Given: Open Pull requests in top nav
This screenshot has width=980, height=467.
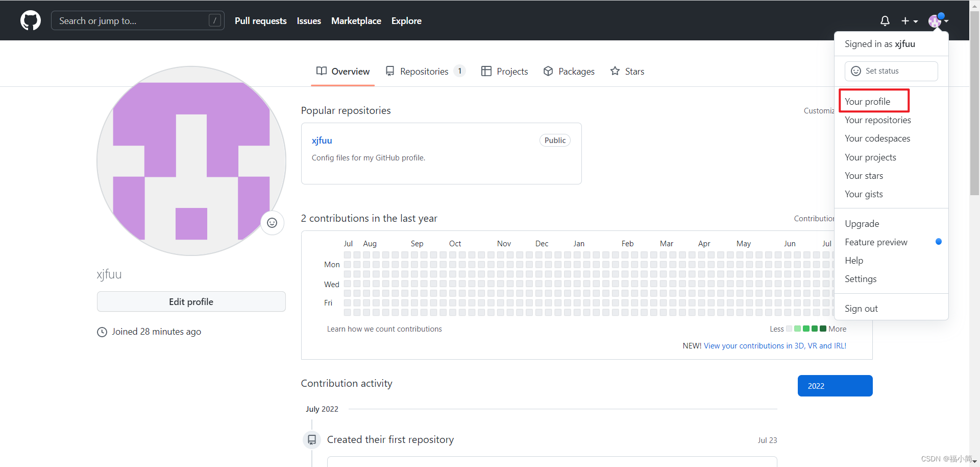Looking at the screenshot, I should pyautogui.click(x=261, y=21).
